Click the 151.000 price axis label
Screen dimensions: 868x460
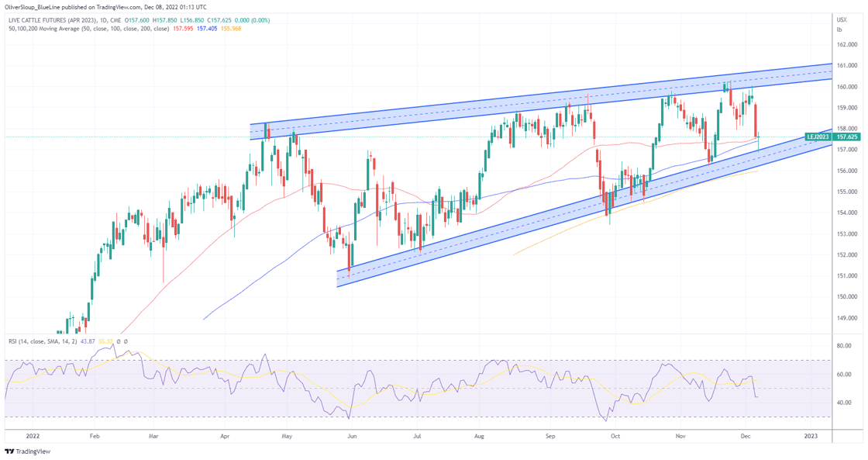pos(847,276)
